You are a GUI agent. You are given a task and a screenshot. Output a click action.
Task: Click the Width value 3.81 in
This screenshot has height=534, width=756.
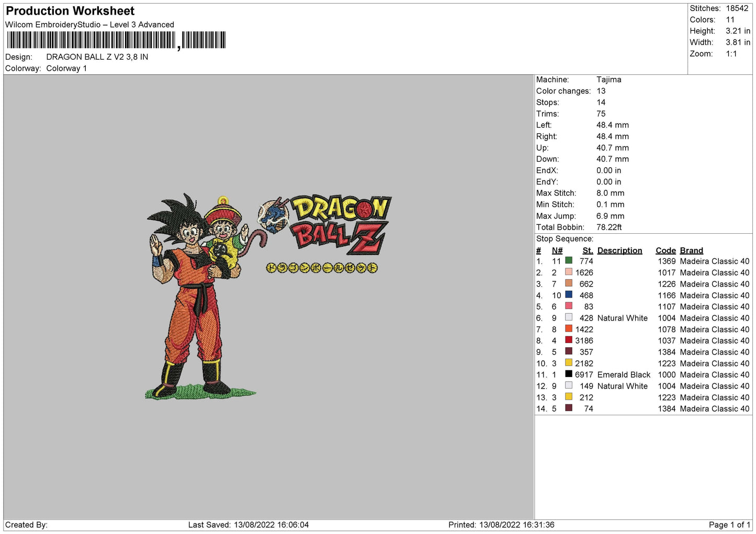click(x=738, y=42)
